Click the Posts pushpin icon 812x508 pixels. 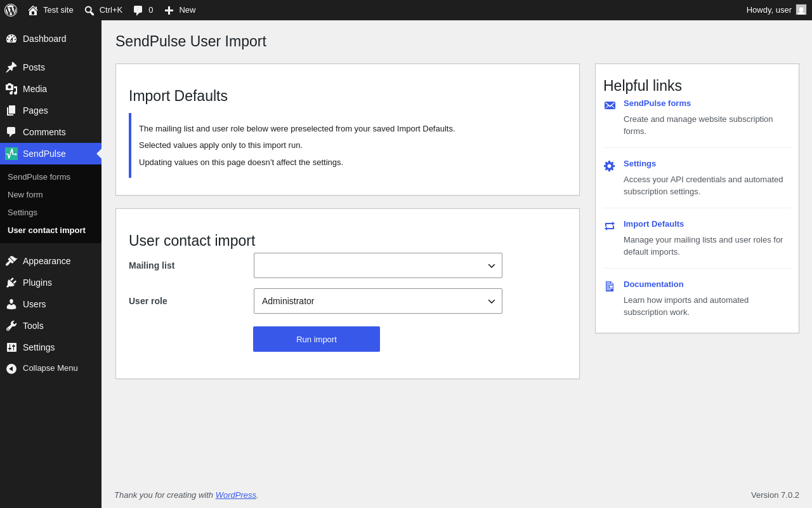11,67
